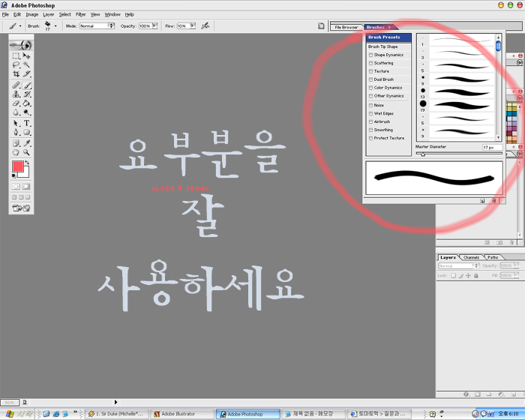The width and height of the screenshot is (525, 420).
Task: Enable the Shape Dynamics checkbox
Action: pos(371,55)
